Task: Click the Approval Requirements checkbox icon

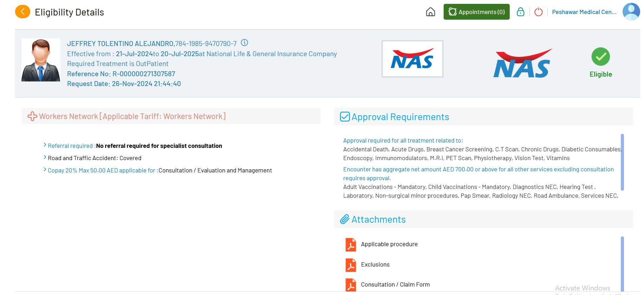Action: pyautogui.click(x=345, y=117)
